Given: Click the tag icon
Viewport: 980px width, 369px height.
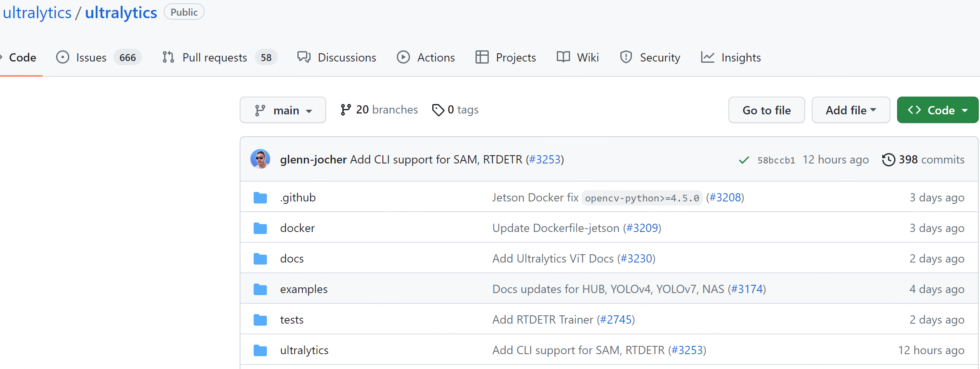Looking at the screenshot, I should tap(438, 110).
